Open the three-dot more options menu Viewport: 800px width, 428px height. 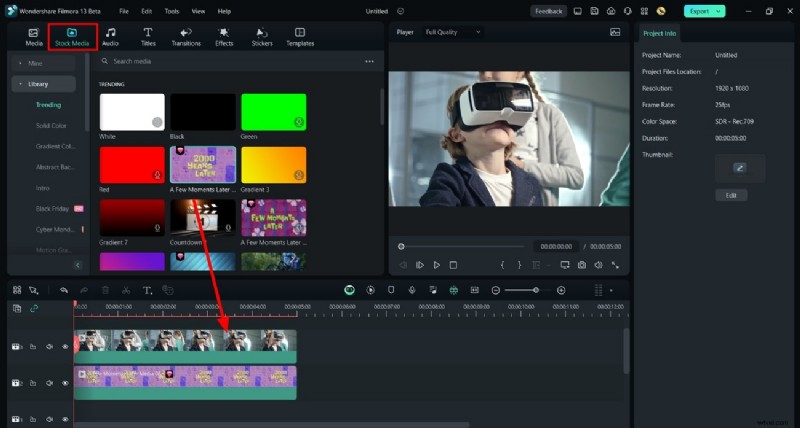(369, 61)
